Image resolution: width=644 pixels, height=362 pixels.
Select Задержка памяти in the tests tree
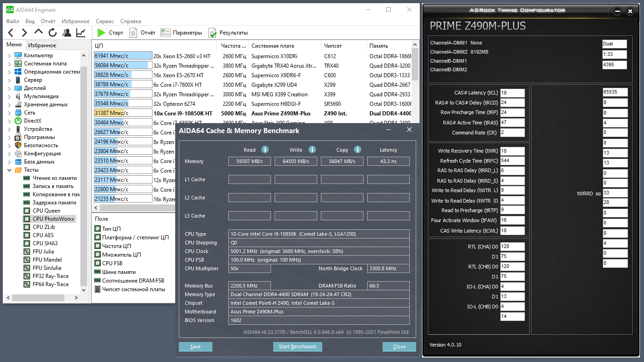[x=54, y=203]
